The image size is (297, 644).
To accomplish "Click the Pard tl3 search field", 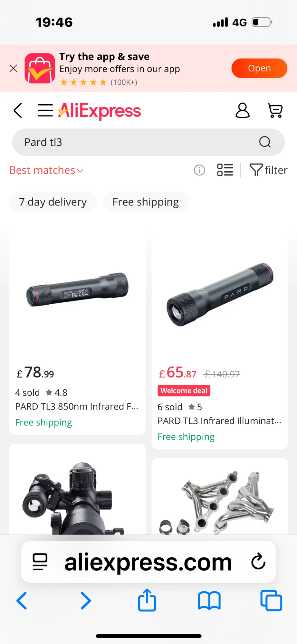I will tap(135, 142).
